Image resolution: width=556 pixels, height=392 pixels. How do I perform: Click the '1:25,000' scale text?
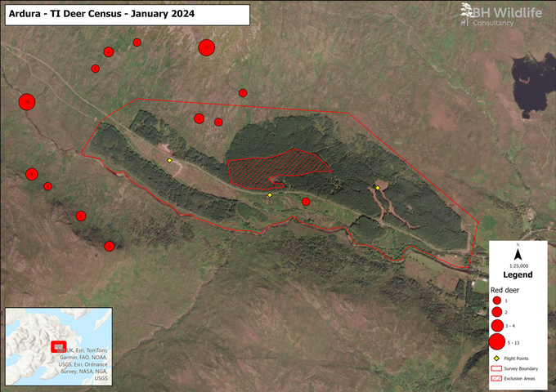[x=518, y=266]
